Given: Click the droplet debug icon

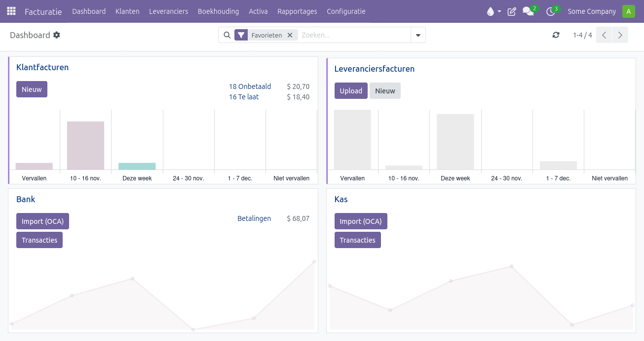Looking at the screenshot, I should (x=490, y=11).
